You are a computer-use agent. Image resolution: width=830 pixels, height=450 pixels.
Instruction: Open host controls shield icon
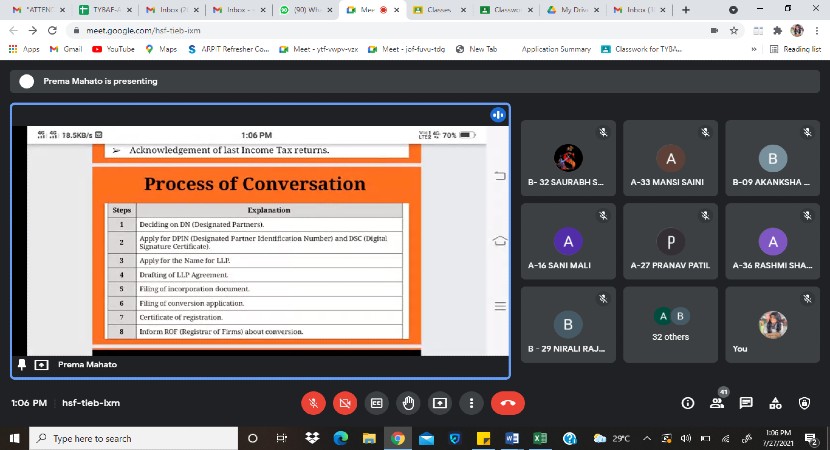tap(805, 403)
